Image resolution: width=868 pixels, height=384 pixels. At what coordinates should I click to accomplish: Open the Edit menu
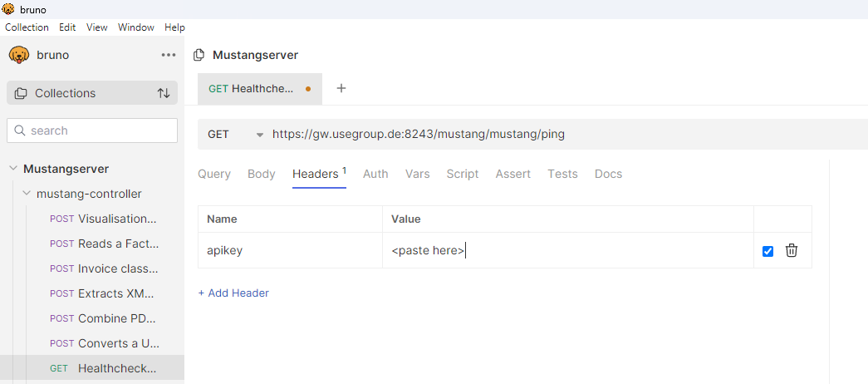click(67, 27)
